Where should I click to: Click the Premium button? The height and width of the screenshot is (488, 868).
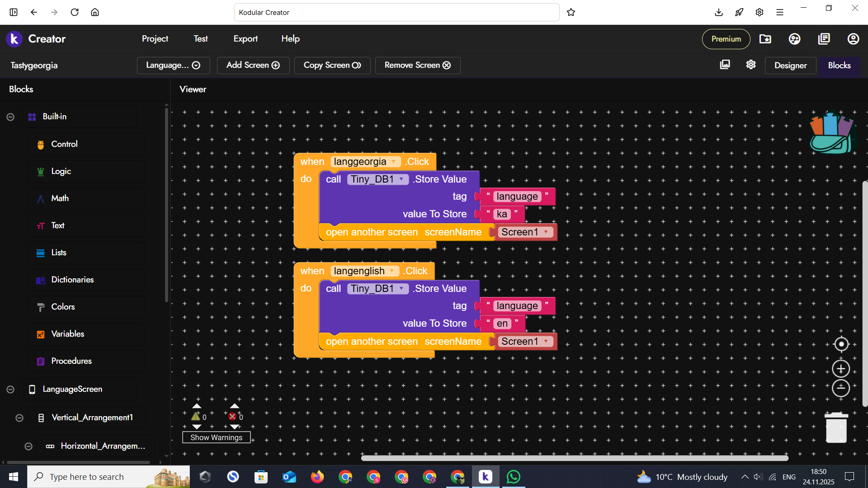(726, 39)
